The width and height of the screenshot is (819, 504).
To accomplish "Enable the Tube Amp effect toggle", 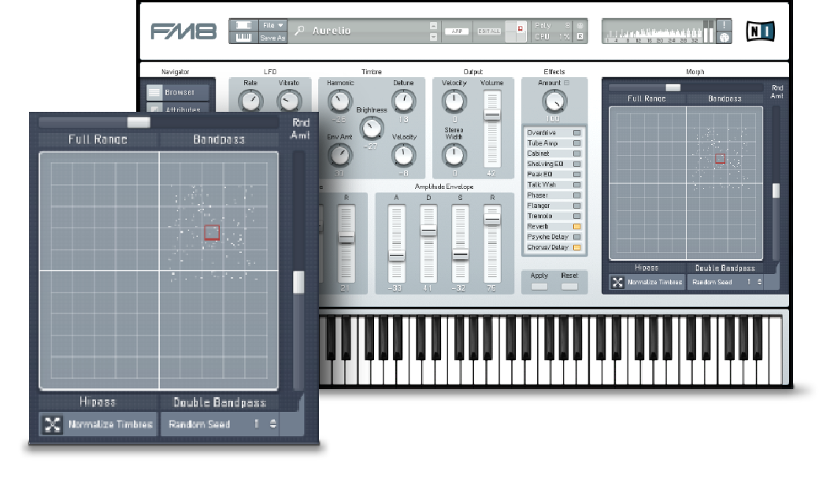I will coord(576,143).
